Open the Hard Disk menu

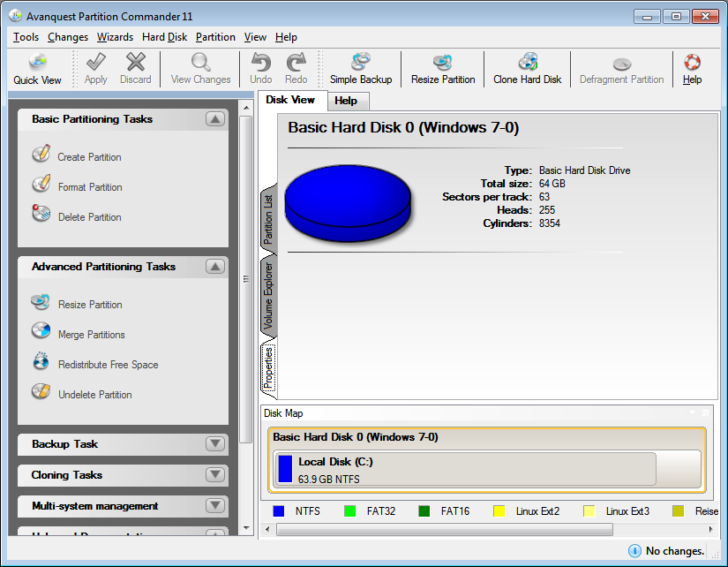164,37
